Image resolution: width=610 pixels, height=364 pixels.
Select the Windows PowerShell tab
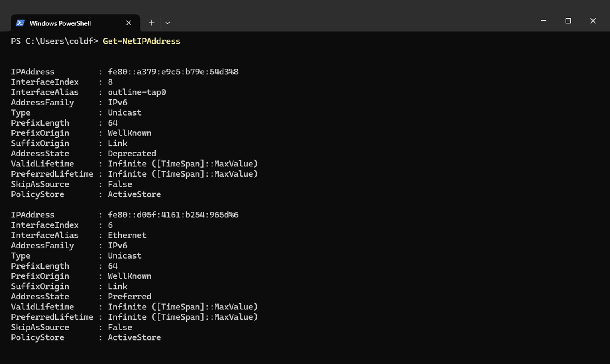click(75, 23)
